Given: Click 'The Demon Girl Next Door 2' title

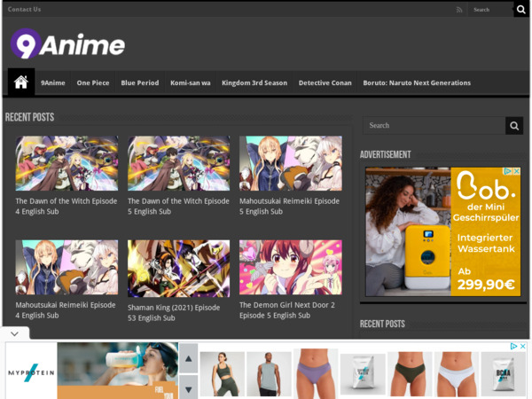Looking at the screenshot, I should click(x=287, y=310).
